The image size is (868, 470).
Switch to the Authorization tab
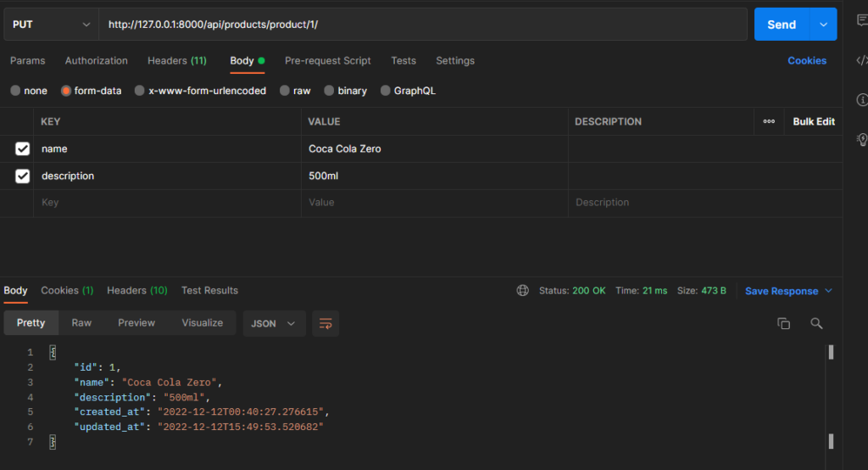pos(97,61)
